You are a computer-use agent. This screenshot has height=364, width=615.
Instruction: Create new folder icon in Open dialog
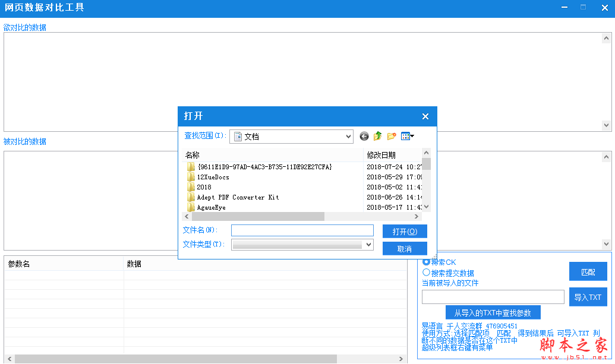[x=392, y=137]
